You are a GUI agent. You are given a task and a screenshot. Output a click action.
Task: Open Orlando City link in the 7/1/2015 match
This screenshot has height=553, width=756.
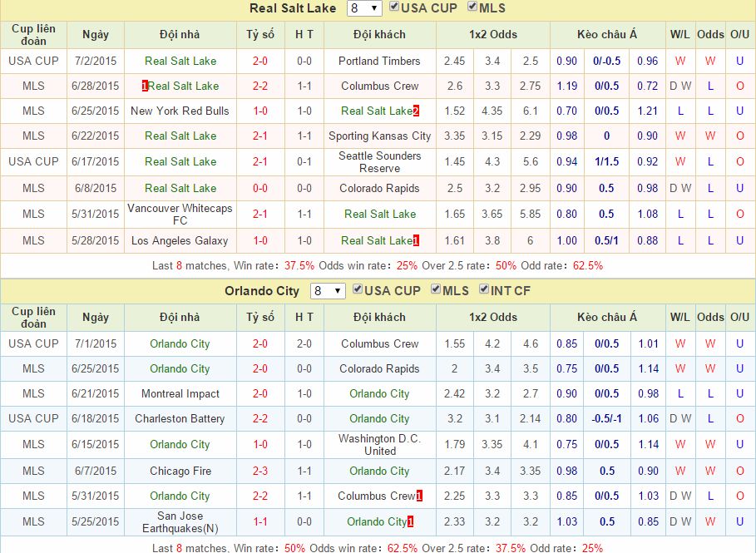point(180,344)
